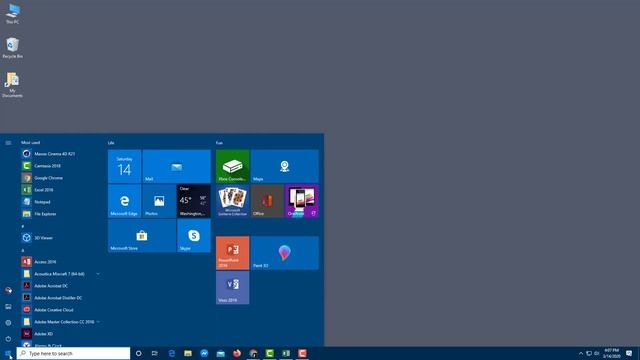The height and width of the screenshot is (360, 640).
Task: Click the Fun tile group header
Action: [x=219, y=143]
